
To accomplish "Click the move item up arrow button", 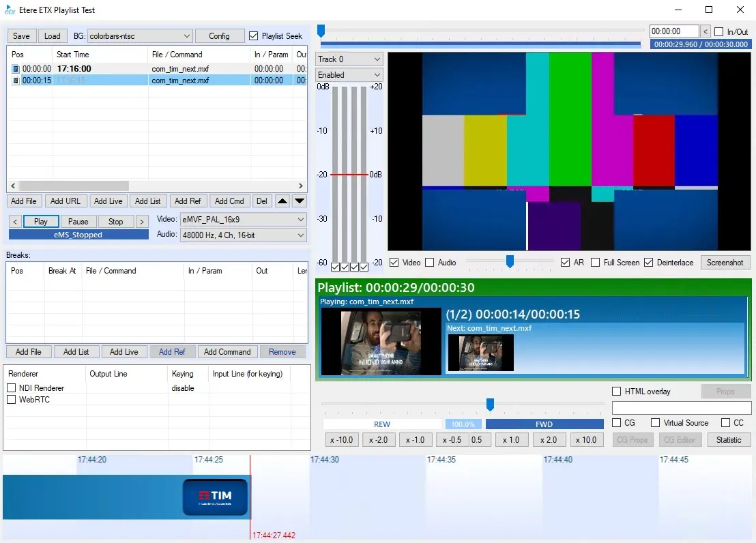I will (282, 201).
